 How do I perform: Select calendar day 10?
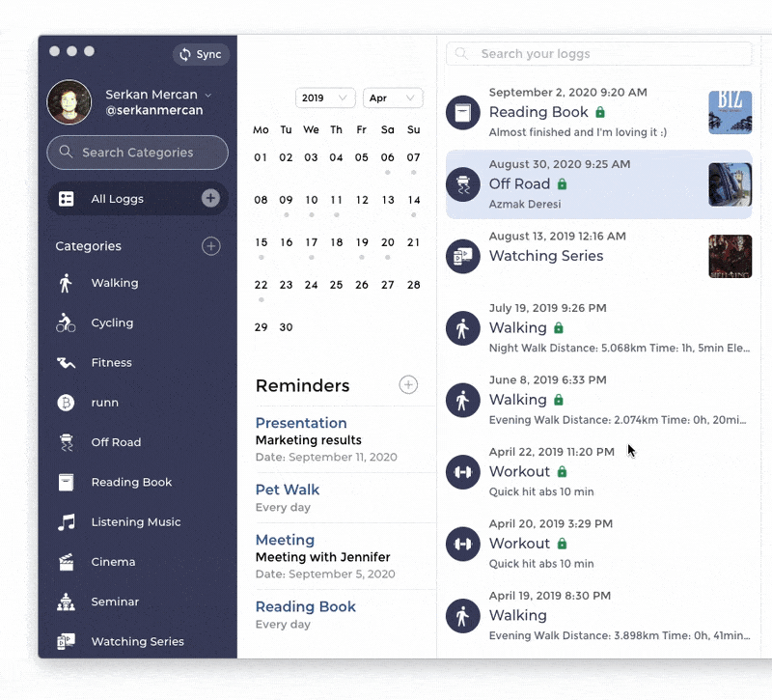(311, 200)
